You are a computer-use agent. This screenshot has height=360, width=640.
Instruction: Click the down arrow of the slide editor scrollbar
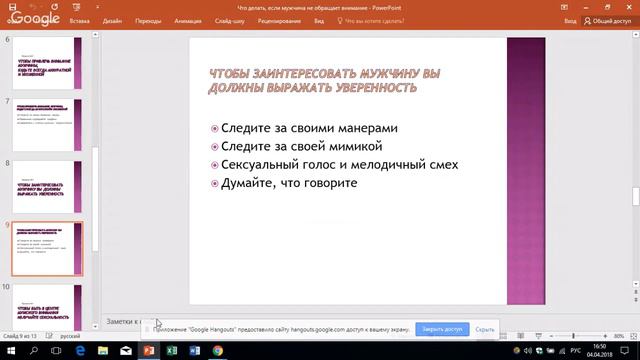[x=636, y=284]
